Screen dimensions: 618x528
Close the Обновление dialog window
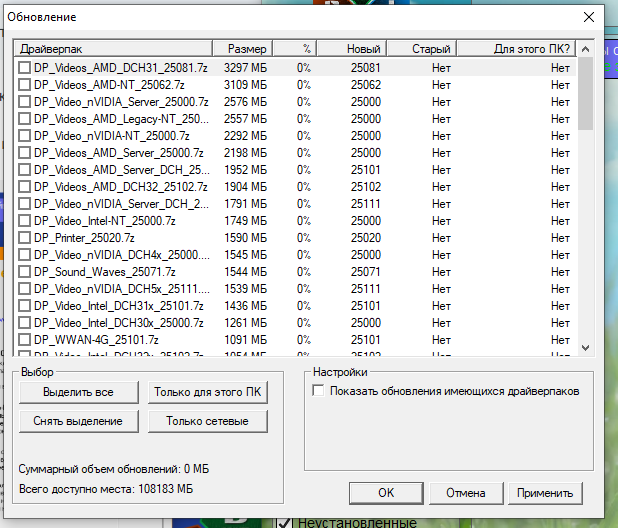[x=590, y=17]
